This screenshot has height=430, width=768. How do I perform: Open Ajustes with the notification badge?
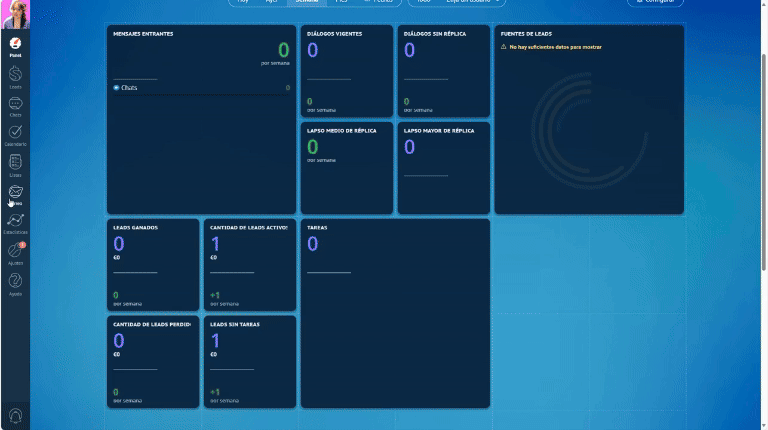click(15, 254)
